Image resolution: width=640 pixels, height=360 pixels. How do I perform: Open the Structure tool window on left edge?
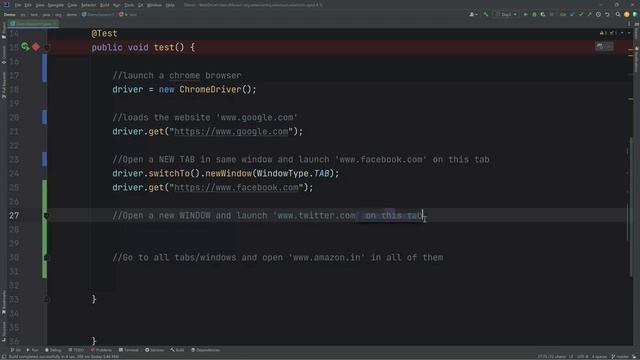pos(4,331)
